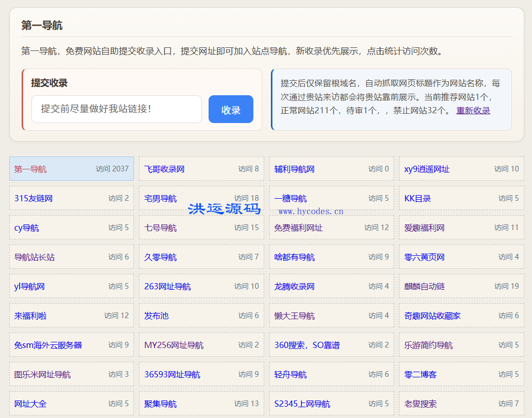Viewport: 532px width, 418px height.
Task: Visit the 飞哥收录网 link
Action: coord(164,169)
